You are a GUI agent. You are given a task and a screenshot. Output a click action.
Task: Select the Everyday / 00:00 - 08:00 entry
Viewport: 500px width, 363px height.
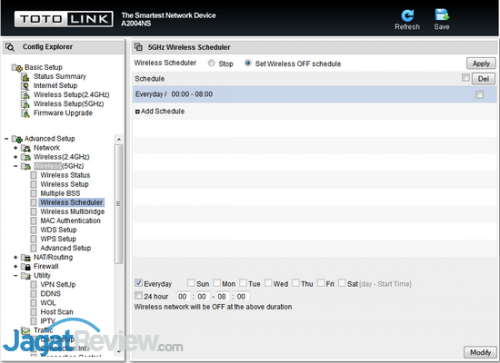click(x=314, y=94)
